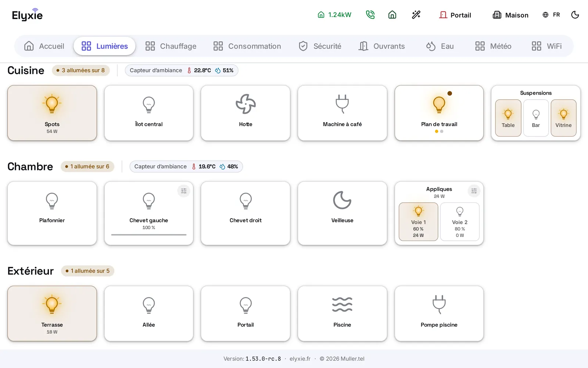Click the Elyxie logo
This screenshot has height=368, width=588.
tap(27, 15)
